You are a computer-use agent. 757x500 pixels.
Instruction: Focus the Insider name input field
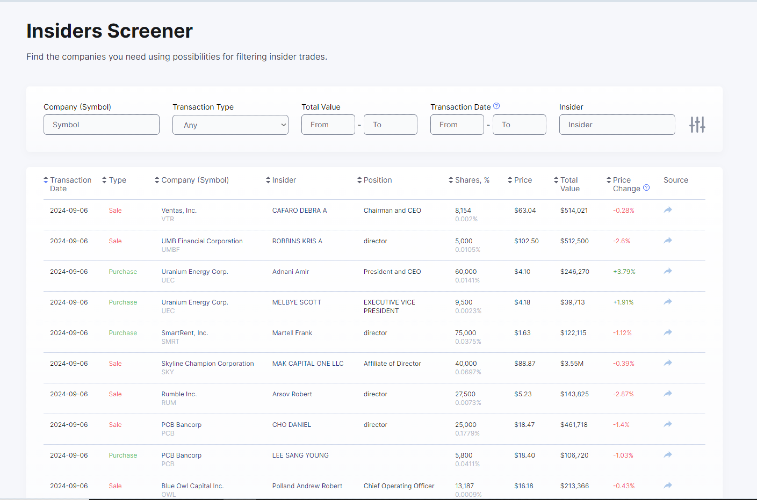coord(617,125)
